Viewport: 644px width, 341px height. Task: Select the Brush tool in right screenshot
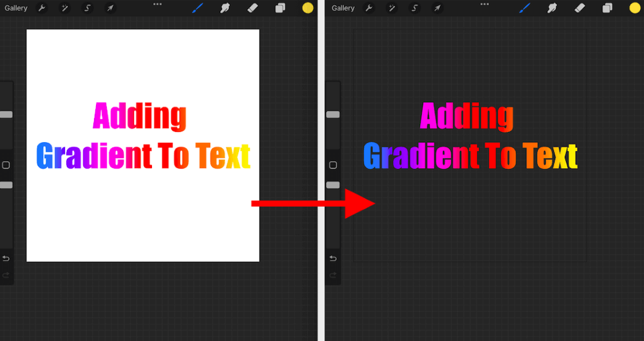click(x=524, y=8)
